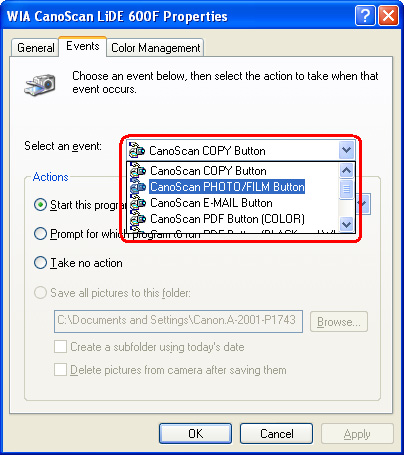The width and height of the screenshot is (404, 455).
Task: Click the icon next to CanoScan E-MAIL Button
Action: click(138, 203)
